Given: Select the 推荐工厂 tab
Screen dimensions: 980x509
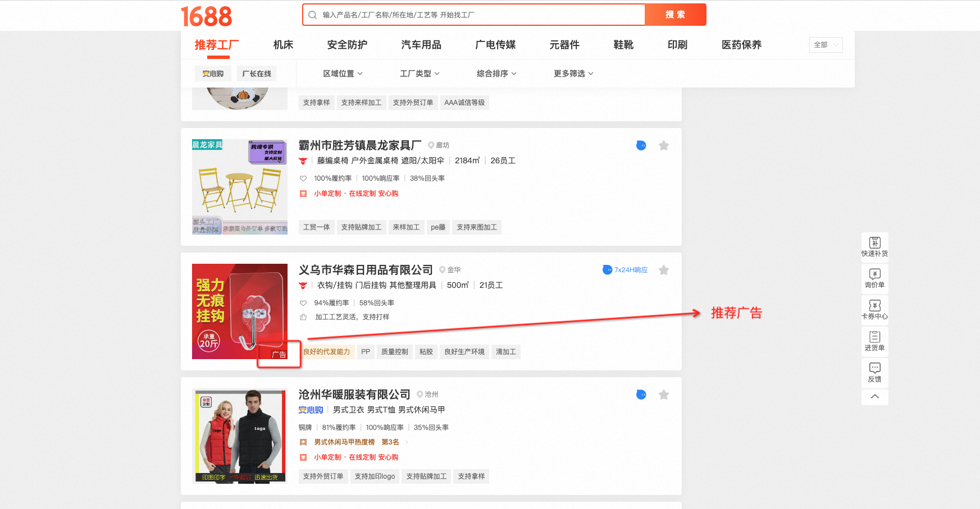Looking at the screenshot, I should pos(217,45).
